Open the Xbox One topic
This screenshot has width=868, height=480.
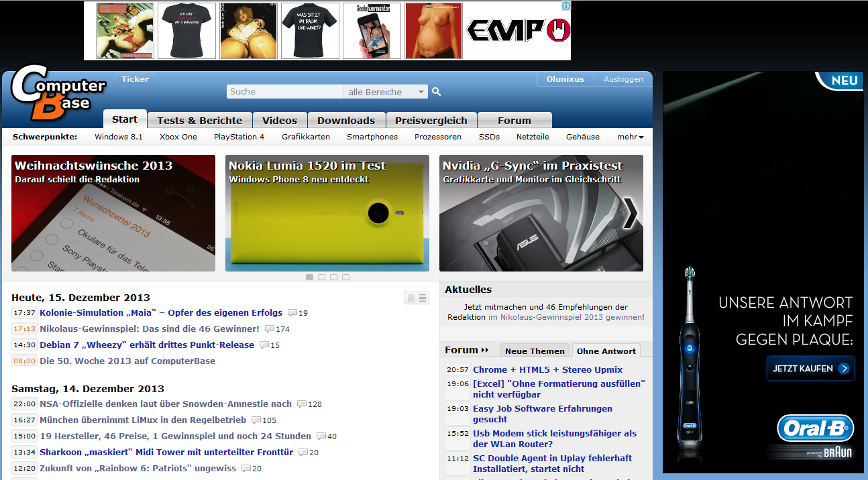pyautogui.click(x=178, y=137)
